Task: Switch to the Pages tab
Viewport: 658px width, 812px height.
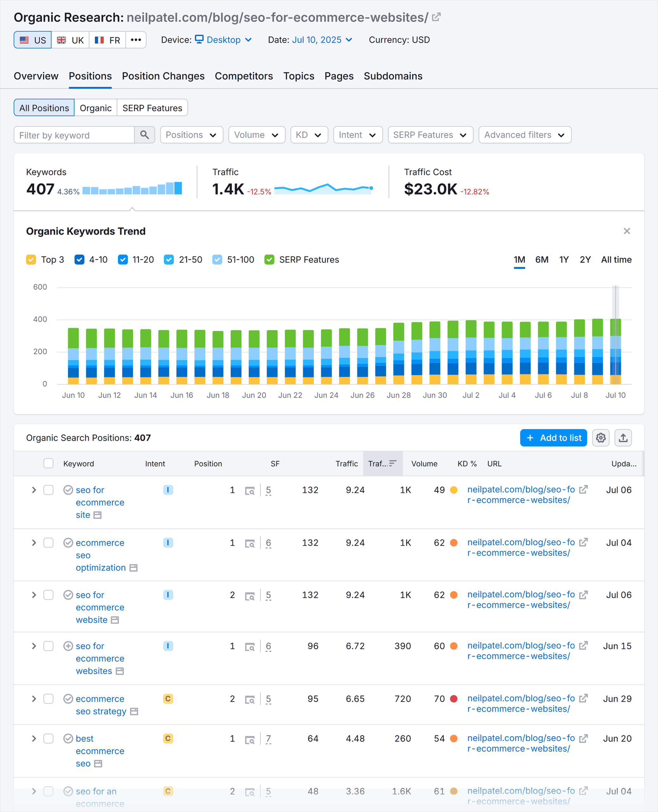Action: (x=339, y=76)
